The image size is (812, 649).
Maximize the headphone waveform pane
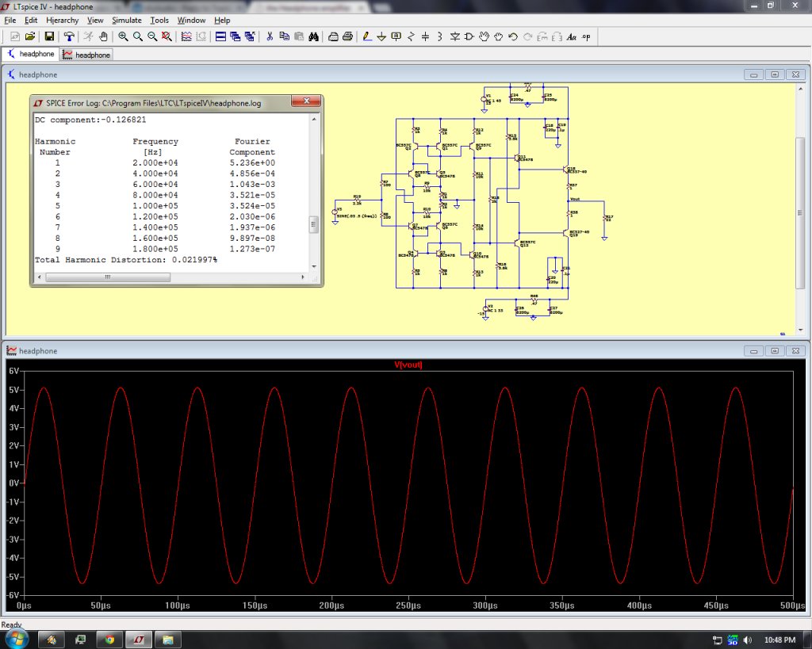click(x=775, y=351)
